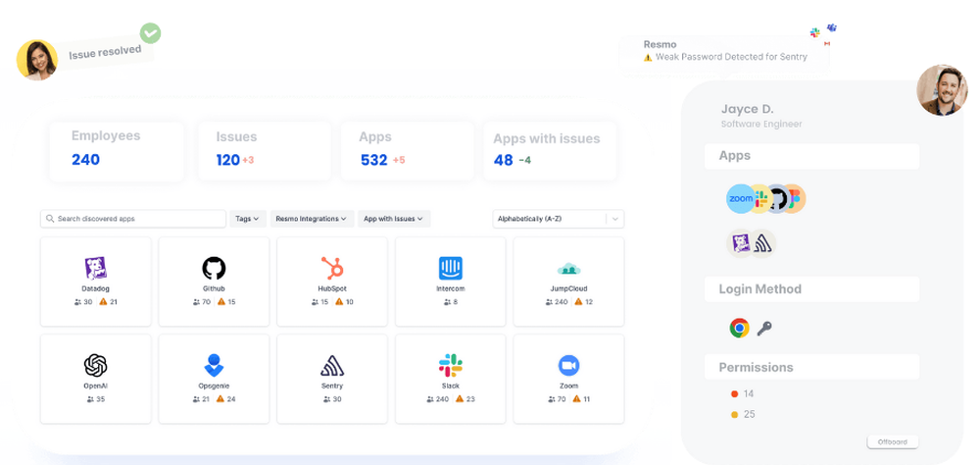Click the green issue resolved checkmark

(150, 33)
